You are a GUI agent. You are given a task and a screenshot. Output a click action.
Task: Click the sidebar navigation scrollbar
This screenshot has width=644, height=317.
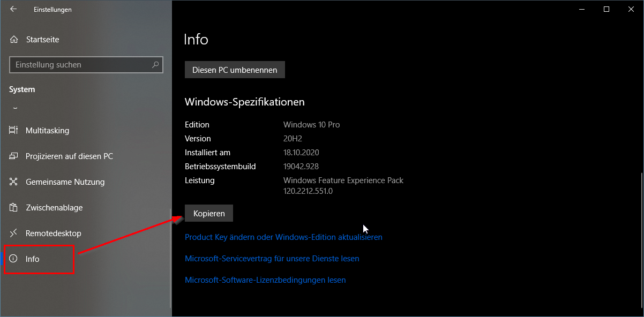coord(170,257)
